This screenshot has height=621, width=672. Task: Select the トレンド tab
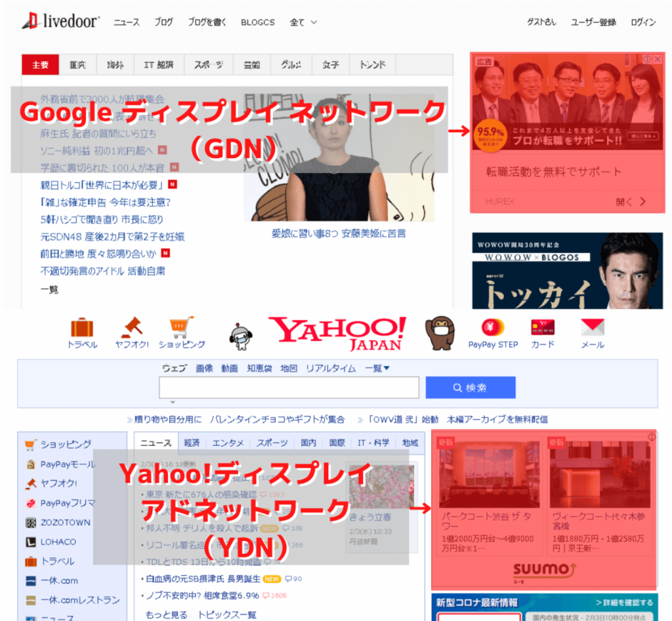[373, 65]
